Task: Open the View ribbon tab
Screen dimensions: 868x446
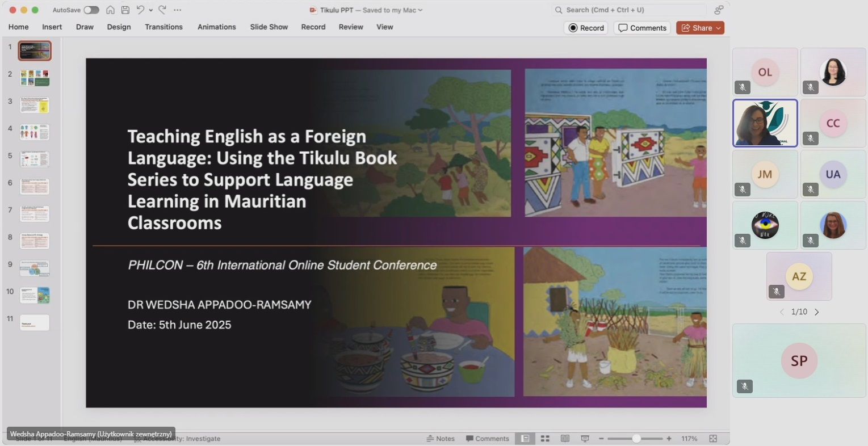Action: coord(385,27)
